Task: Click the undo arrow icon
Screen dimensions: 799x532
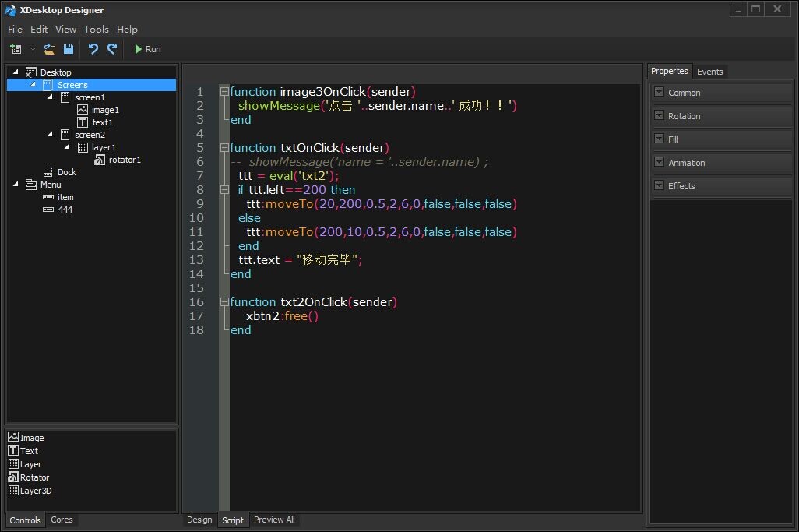Action: point(93,49)
